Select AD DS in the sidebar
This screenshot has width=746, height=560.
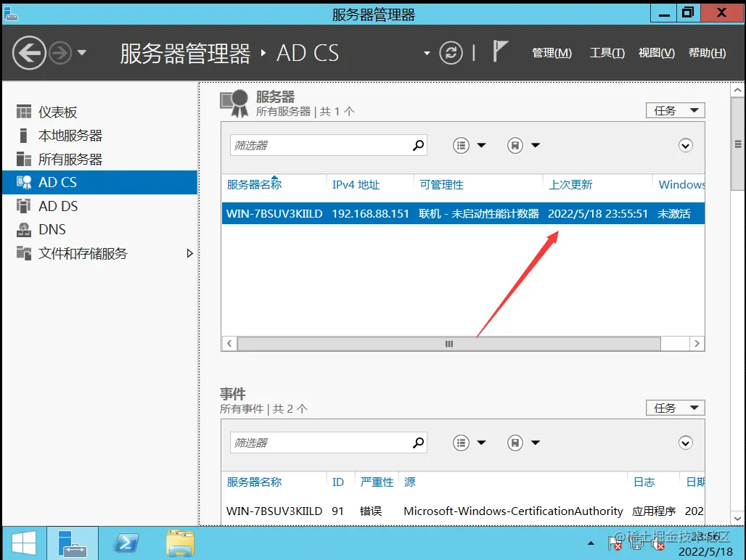click(100, 206)
